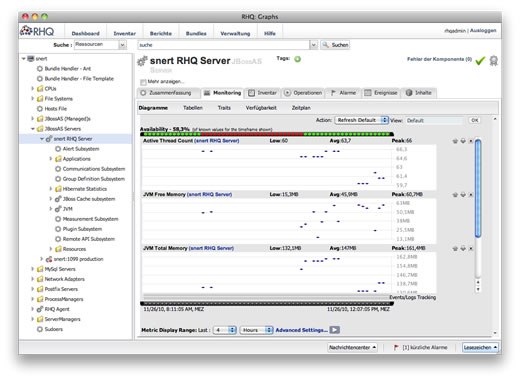Open the Hilfe menu
This screenshot has height=380, width=520.
[x=270, y=33]
